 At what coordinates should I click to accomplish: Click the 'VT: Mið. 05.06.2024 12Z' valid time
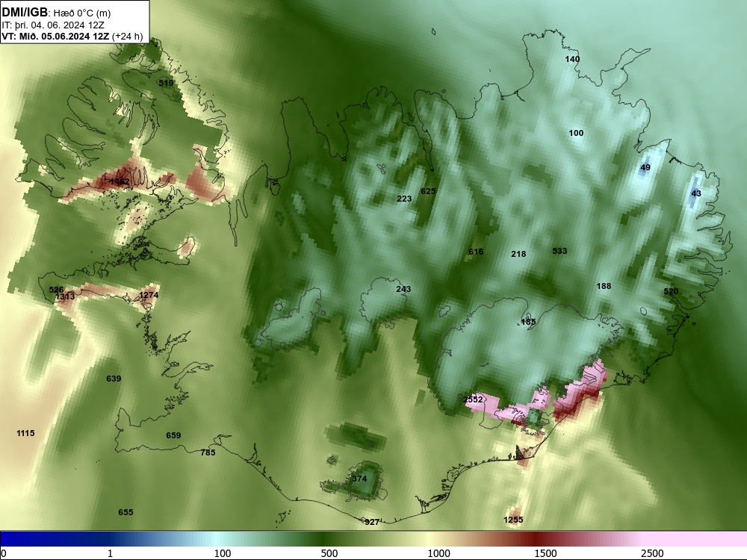tap(55, 37)
